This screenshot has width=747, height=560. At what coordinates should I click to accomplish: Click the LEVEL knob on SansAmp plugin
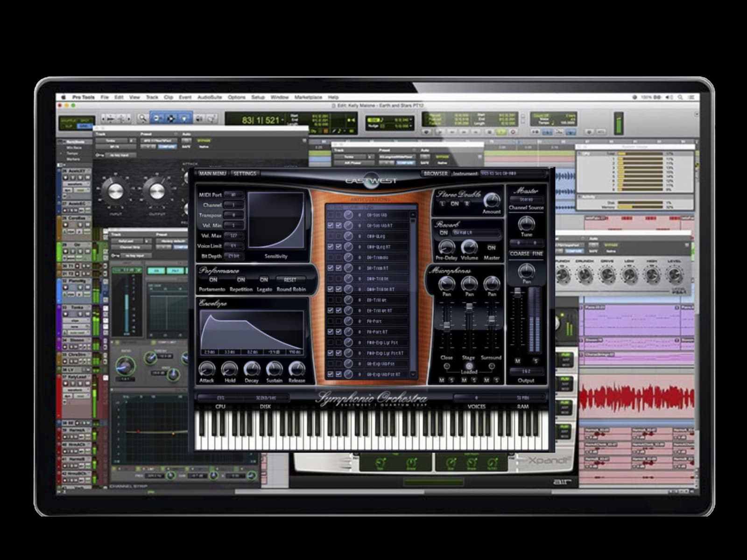tap(675, 275)
